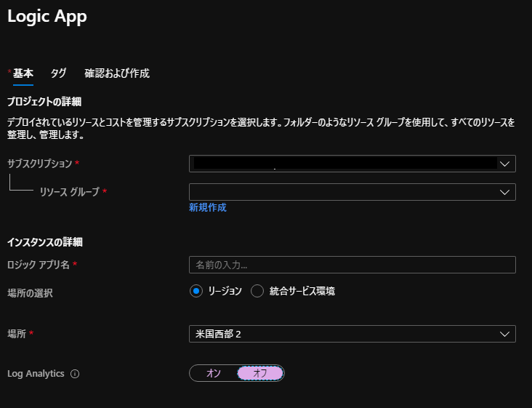Image resolution: width=532 pixels, height=408 pixels.
Task: Open the 基本 tab
Action: (23, 73)
